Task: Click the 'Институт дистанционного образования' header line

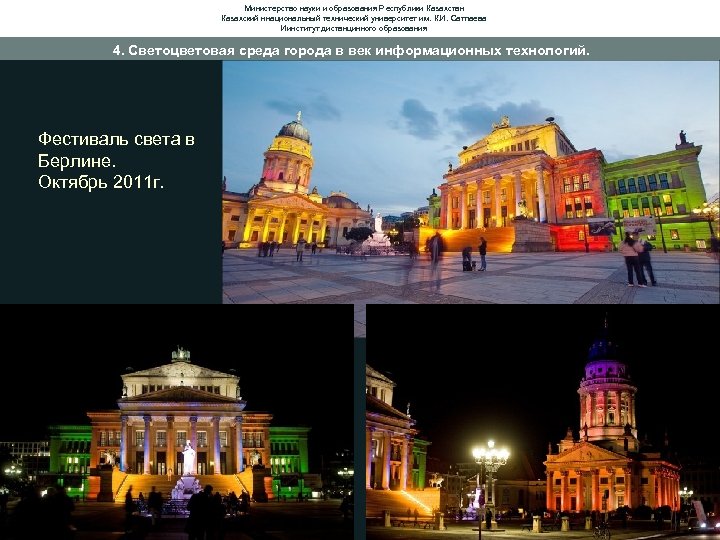Action: click(354, 28)
